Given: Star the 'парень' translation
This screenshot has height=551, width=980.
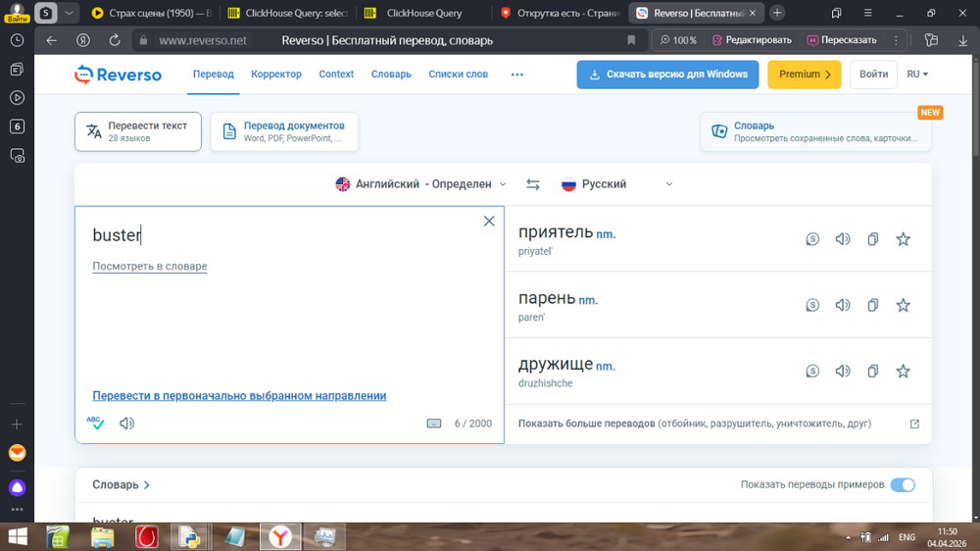Looking at the screenshot, I should pos(904,305).
